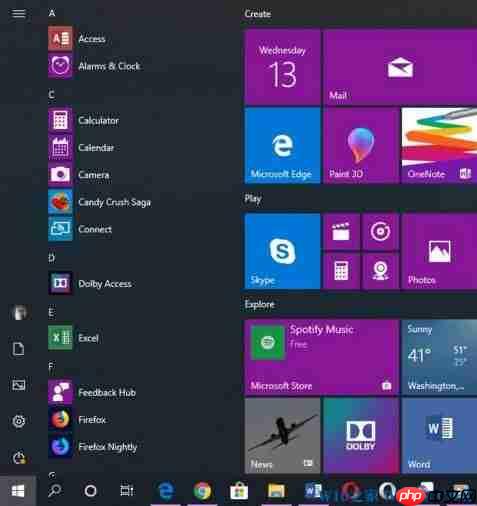477x506 pixels.
Task: Click the Windows Start button
Action: (18, 491)
